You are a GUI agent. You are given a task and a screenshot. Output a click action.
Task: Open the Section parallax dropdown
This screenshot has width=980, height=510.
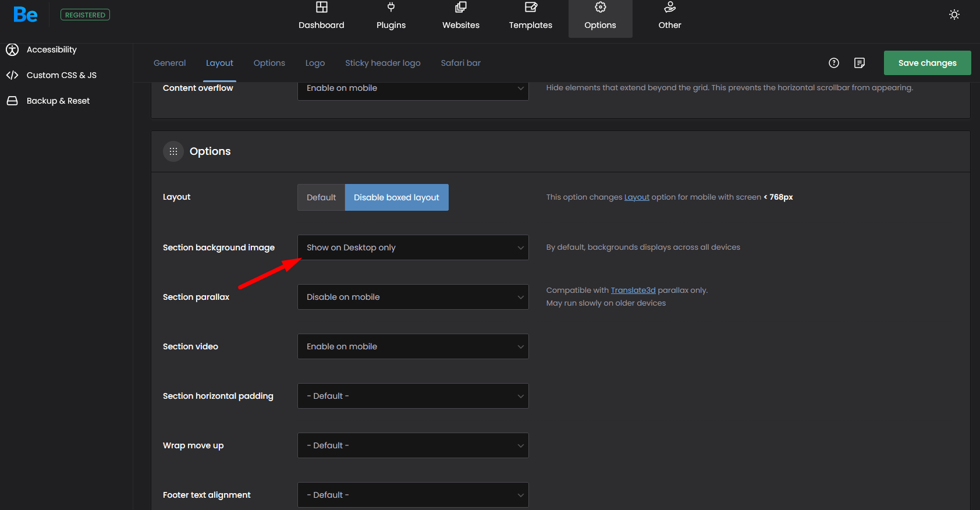(413, 297)
